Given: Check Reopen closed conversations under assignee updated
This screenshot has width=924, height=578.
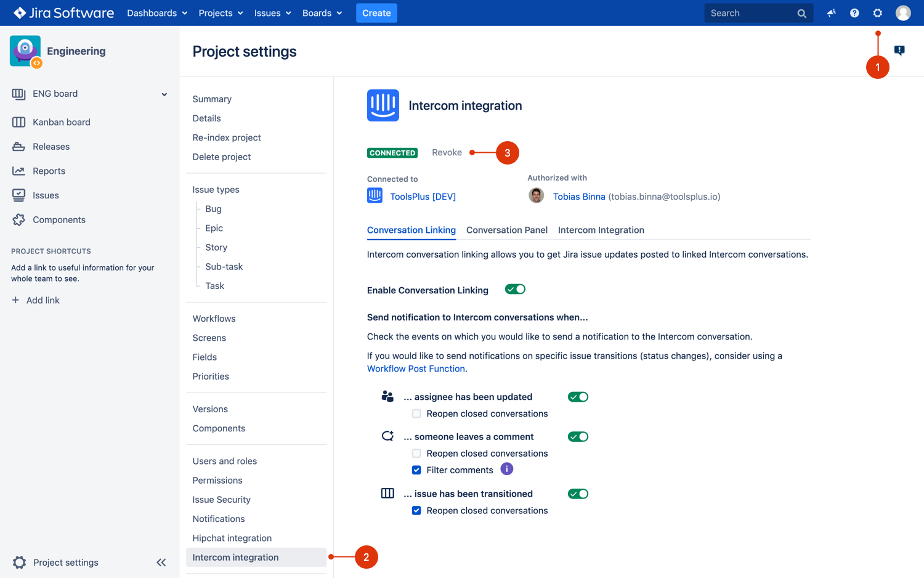Looking at the screenshot, I should point(416,414).
